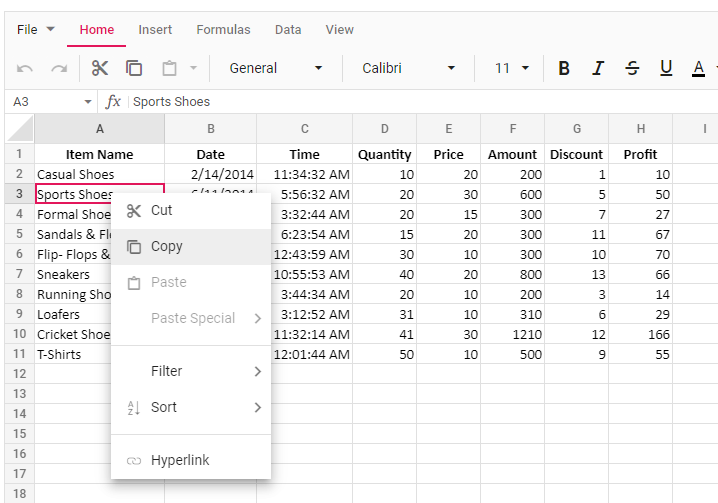This screenshot has height=503, width=718.
Task: Open the Calibri font family dropdown
Action: (x=408, y=68)
